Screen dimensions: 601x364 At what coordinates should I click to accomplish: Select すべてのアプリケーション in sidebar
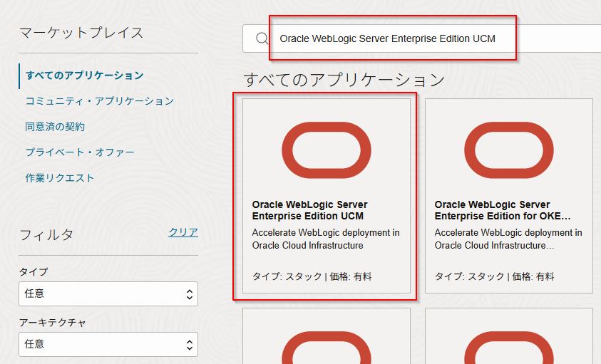(84, 75)
